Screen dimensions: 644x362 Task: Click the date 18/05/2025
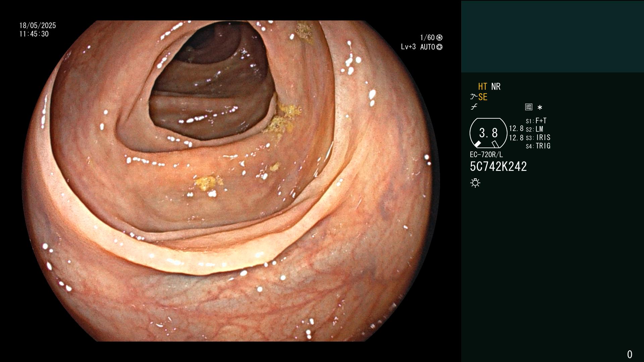[38, 25]
